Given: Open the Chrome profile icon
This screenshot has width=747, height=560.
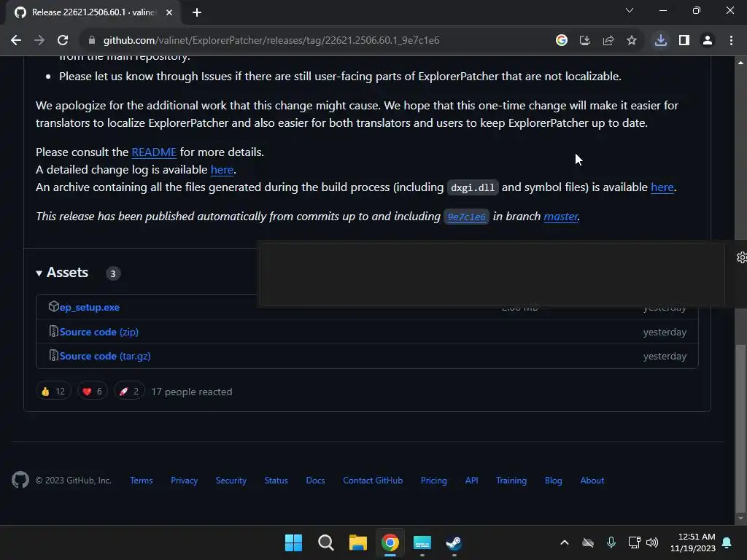Looking at the screenshot, I should [x=708, y=41].
